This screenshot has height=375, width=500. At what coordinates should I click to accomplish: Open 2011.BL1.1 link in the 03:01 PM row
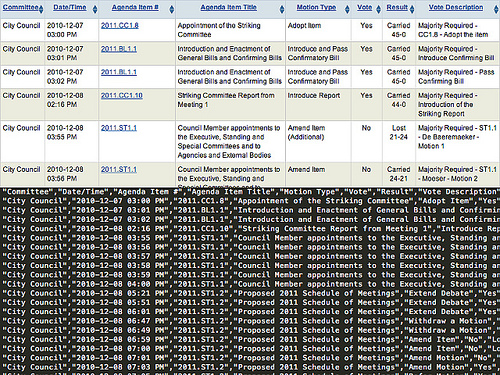tap(119, 49)
